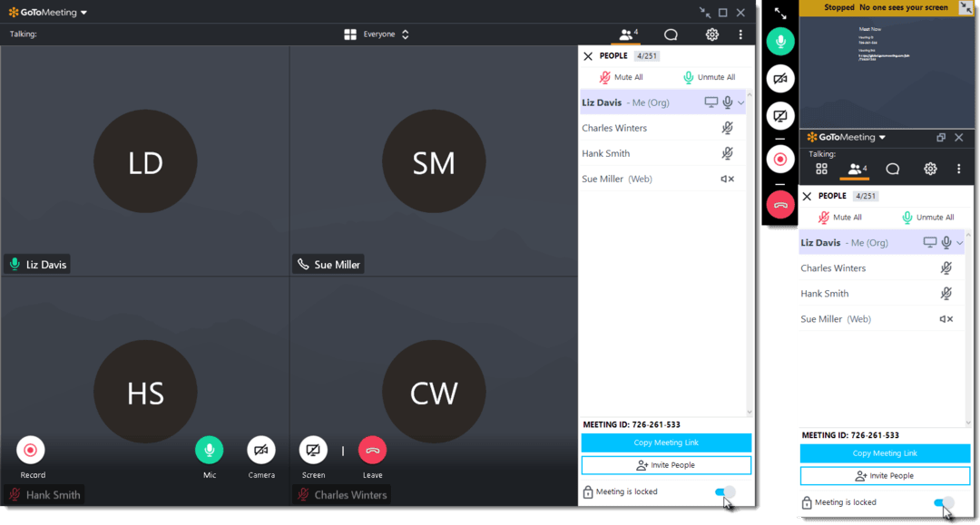Unmute Sue Miller's speaker icon

tap(726, 179)
